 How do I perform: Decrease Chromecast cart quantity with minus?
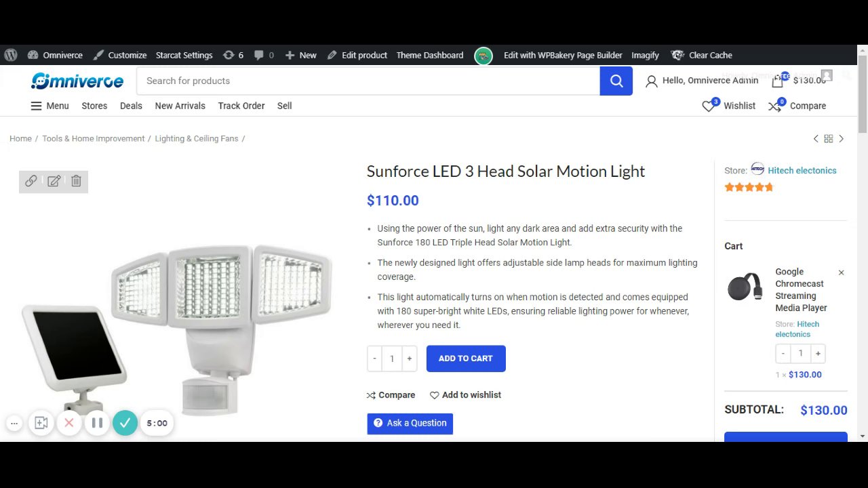(x=783, y=353)
